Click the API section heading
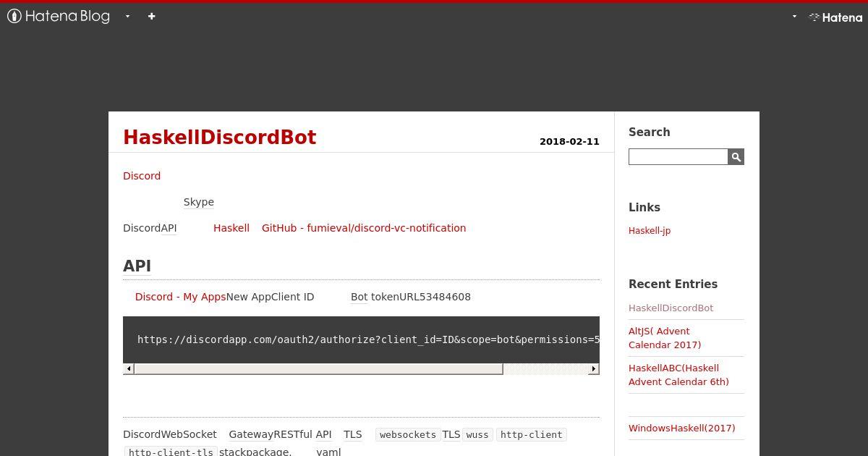The width and height of the screenshot is (868, 456). (x=137, y=266)
